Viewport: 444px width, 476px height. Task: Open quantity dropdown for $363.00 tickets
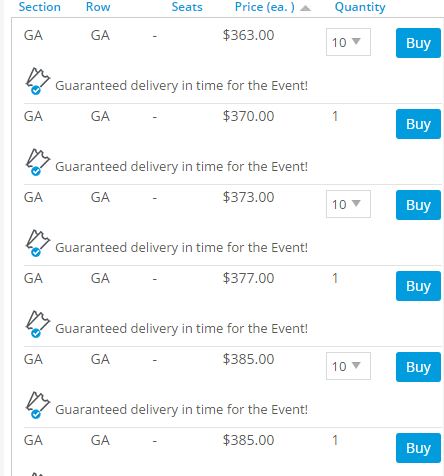(x=348, y=42)
